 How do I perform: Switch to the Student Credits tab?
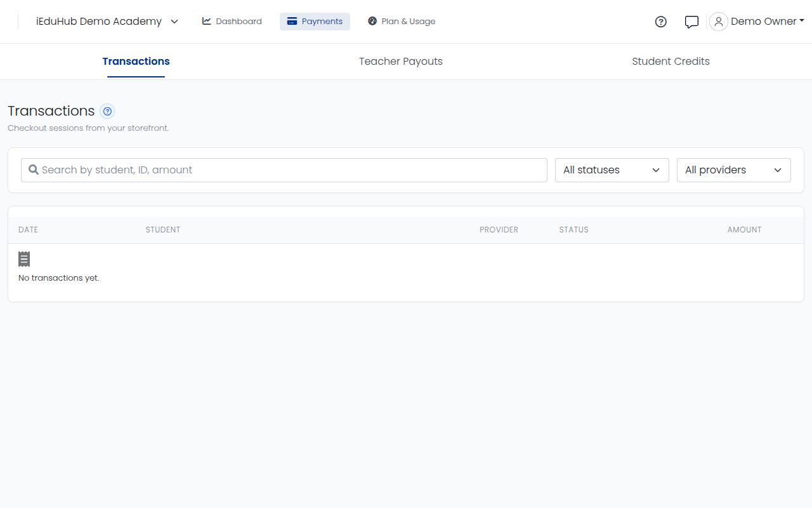pos(671,62)
